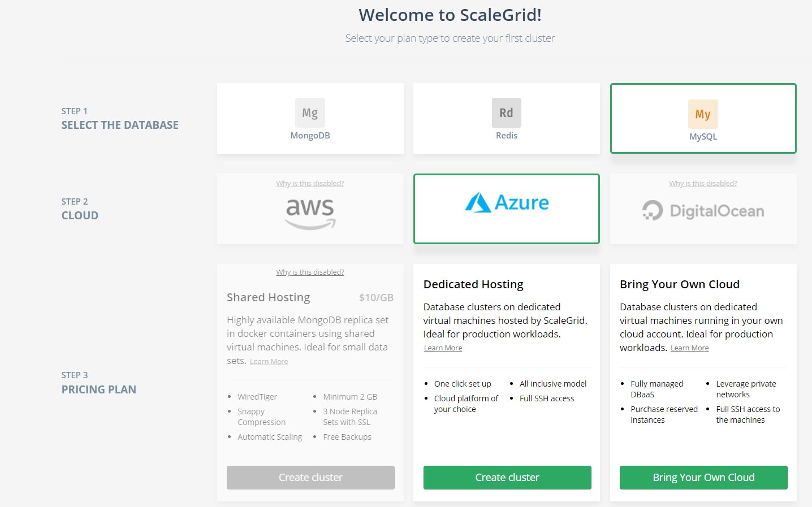812x507 pixels.
Task: Click the 'One click set up' feature
Action: (x=463, y=384)
